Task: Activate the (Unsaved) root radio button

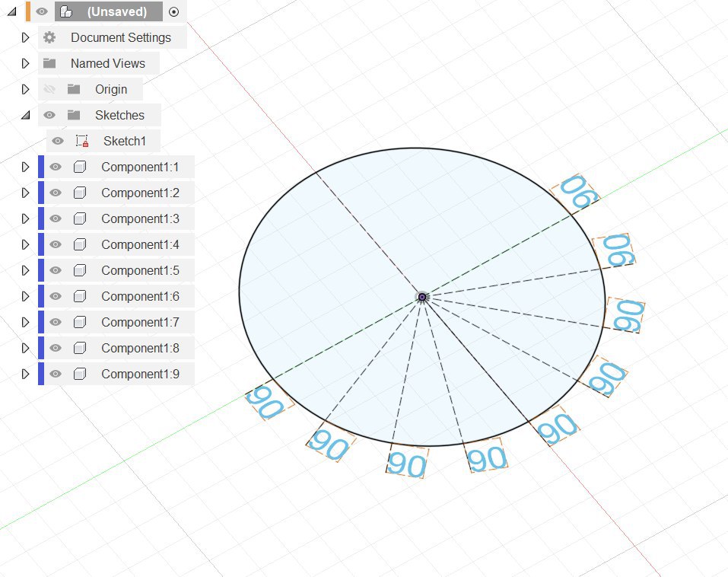Action: pyautogui.click(x=173, y=12)
